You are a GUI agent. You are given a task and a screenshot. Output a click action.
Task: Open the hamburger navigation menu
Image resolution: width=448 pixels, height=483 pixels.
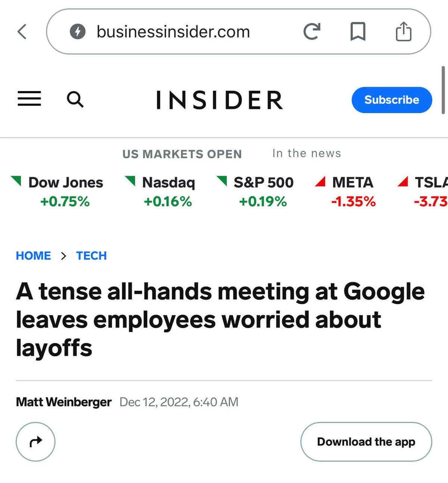point(29,99)
